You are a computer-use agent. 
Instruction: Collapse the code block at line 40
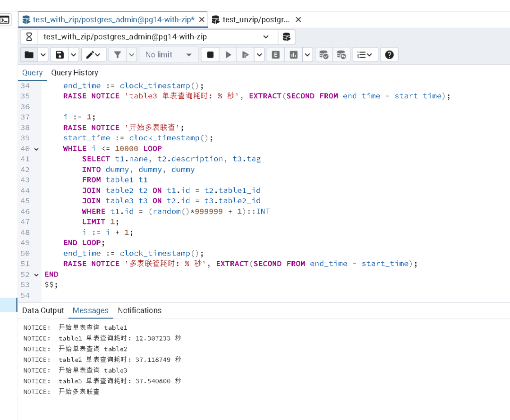[36, 148]
